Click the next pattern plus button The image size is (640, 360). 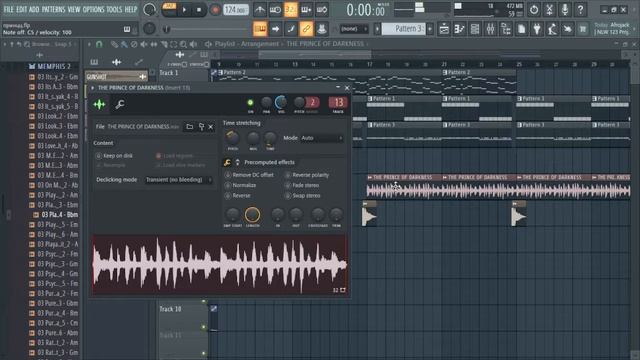(x=430, y=29)
